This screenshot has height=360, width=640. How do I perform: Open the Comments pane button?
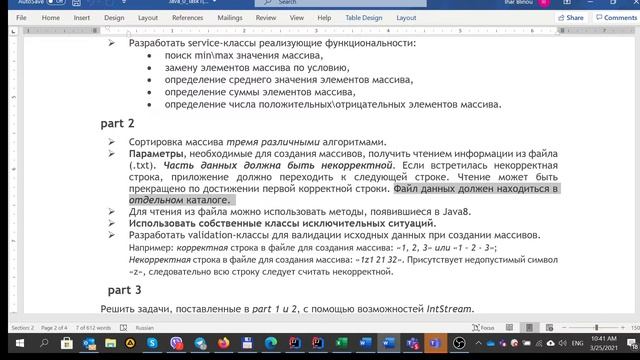[x=616, y=18]
